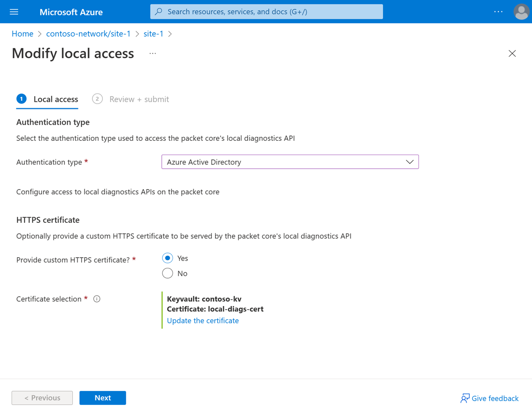Navigate to Home via breadcrumb

coord(22,33)
